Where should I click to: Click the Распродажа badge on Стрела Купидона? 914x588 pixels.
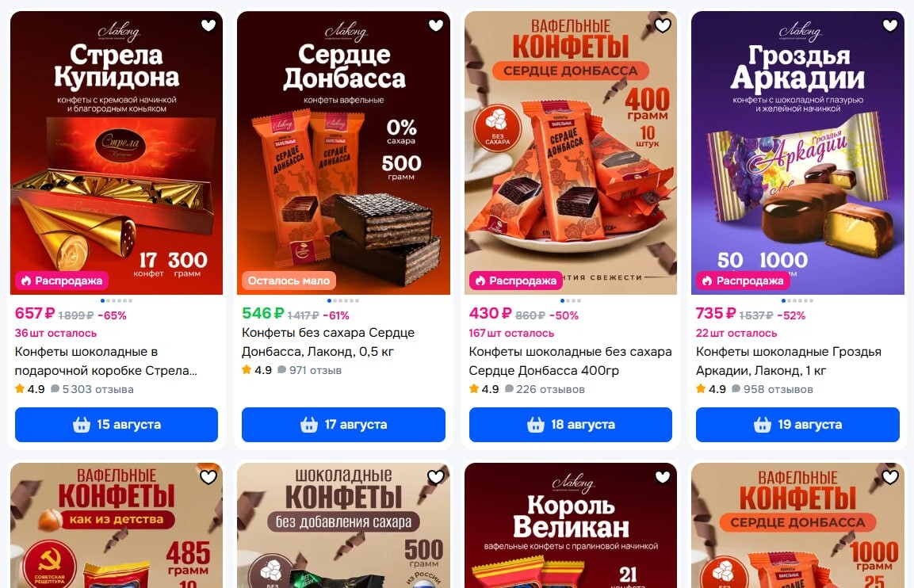(62, 281)
